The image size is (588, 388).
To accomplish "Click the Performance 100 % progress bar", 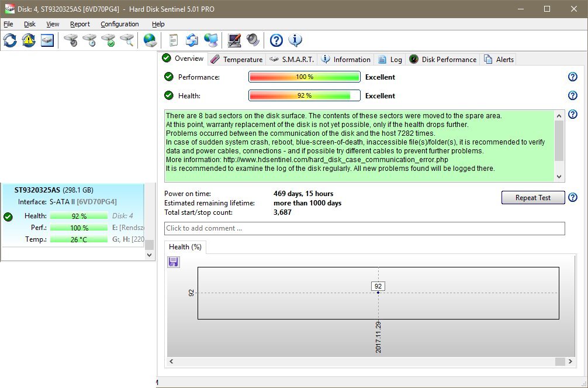I will click(304, 77).
